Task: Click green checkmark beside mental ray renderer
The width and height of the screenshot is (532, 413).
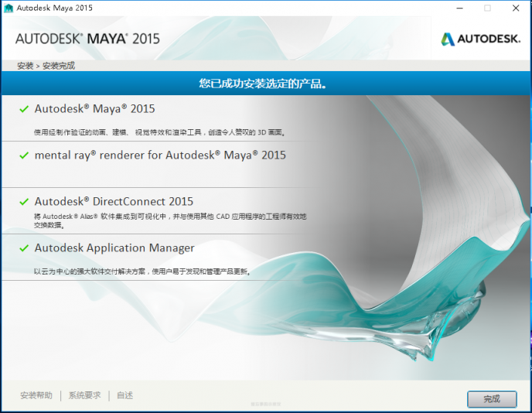Action: tap(24, 155)
